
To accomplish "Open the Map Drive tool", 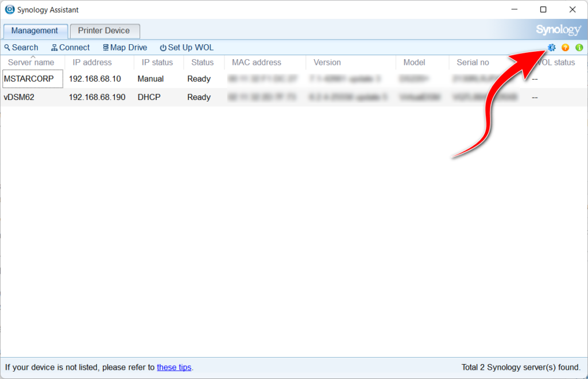I will click(x=124, y=47).
